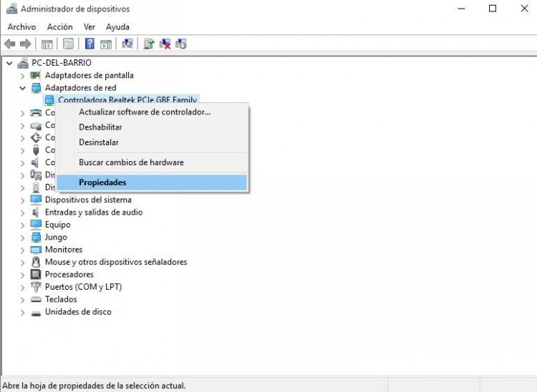Viewport: 537px width, 392px height.
Task: Open the Ayuda menu in menu bar
Action: pyautogui.click(x=117, y=26)
